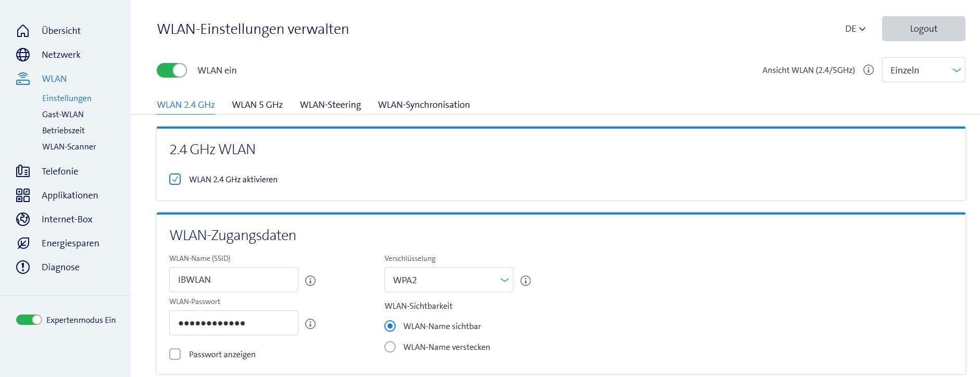Screen dimensions: 980x377
Task: Open WLAN-Scanner submenu item
Action: (x=69, y=146)
